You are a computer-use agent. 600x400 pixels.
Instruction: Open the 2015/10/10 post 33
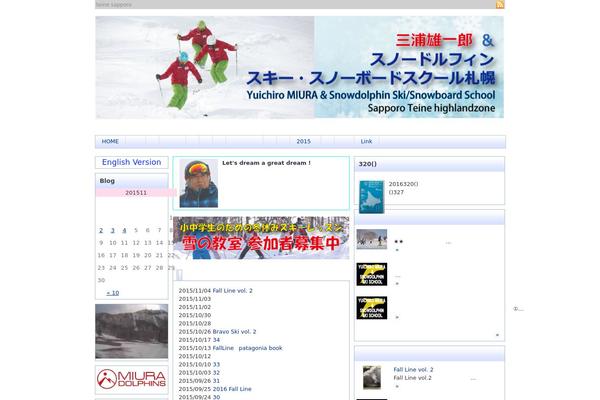(x=216, y=364)
